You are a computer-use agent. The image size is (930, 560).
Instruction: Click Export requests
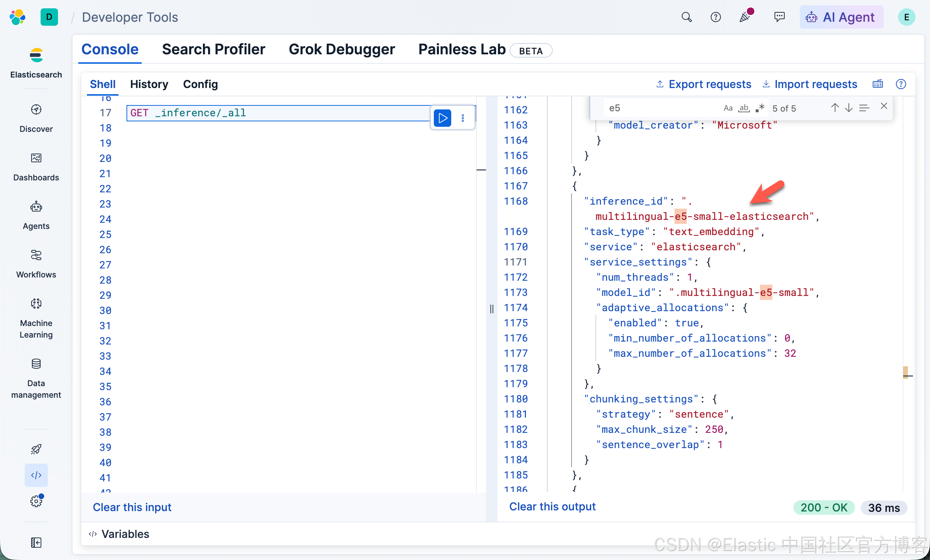(703, 84)
